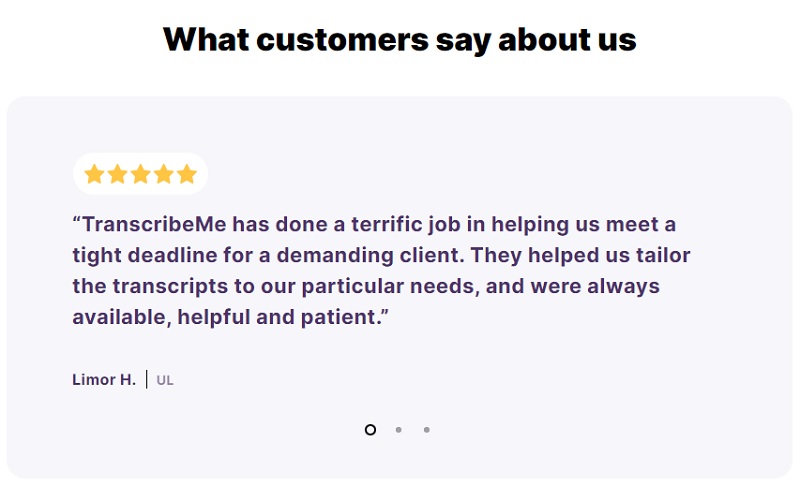Click the second rating star

tap(118, 175)
